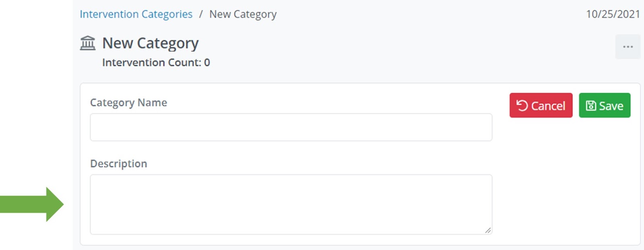Click the breadcrumb slash separator

(201, 14)
